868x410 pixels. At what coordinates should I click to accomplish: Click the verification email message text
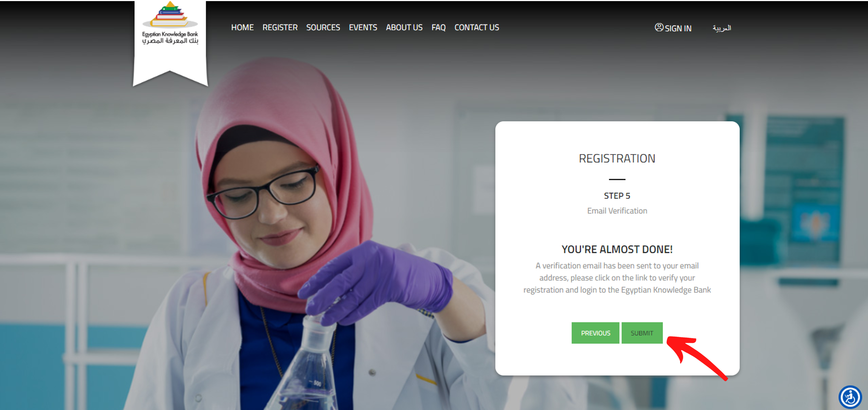click(617, 278)
